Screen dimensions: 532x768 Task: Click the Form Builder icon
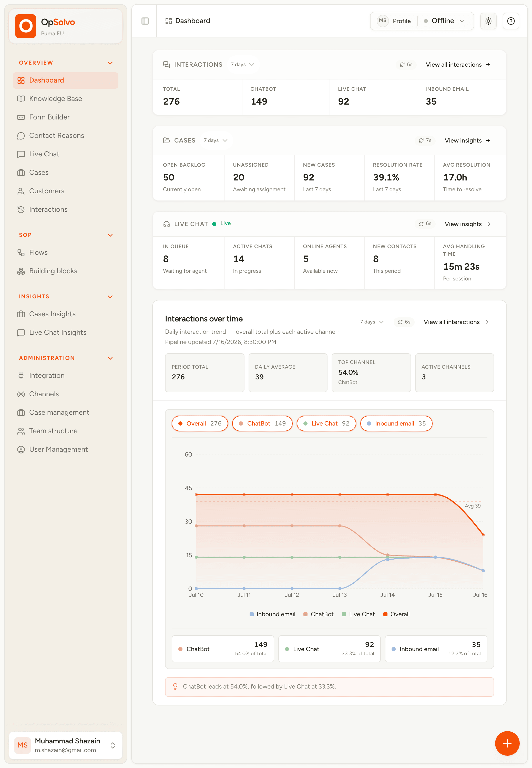click(x=21, y=117)
